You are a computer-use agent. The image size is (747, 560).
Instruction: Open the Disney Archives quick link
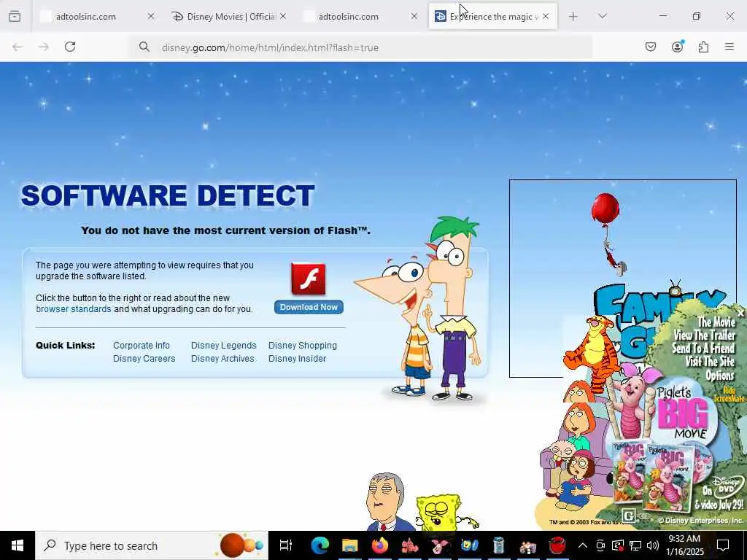coord(222,359)
